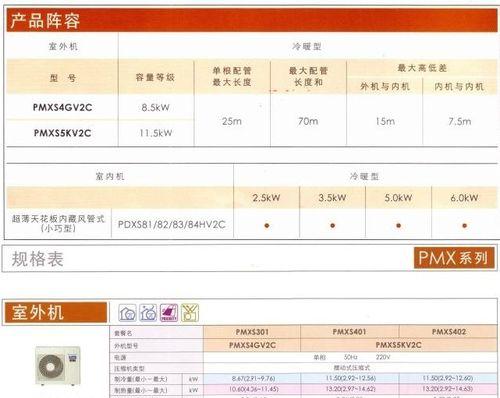This screenshot has width=500, height=398.
Task: Click the 最大高低差 header
Action: (422, 68)
